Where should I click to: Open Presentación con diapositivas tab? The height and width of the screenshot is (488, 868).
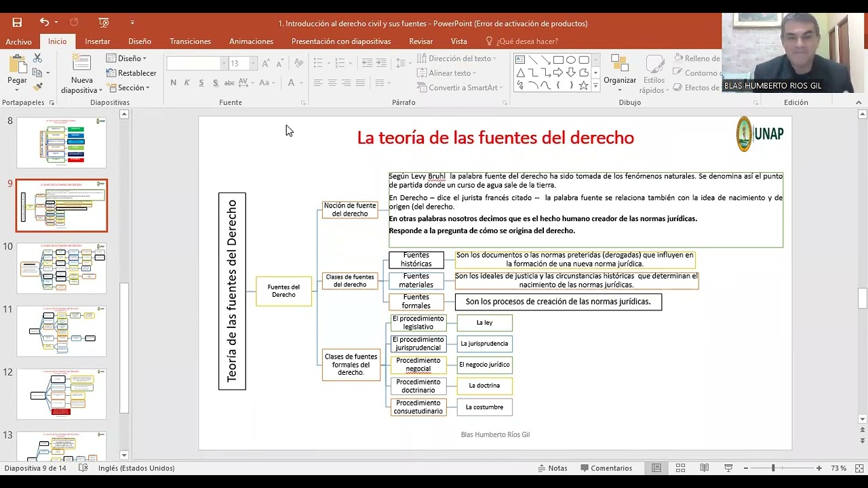[x=341, y=41]
